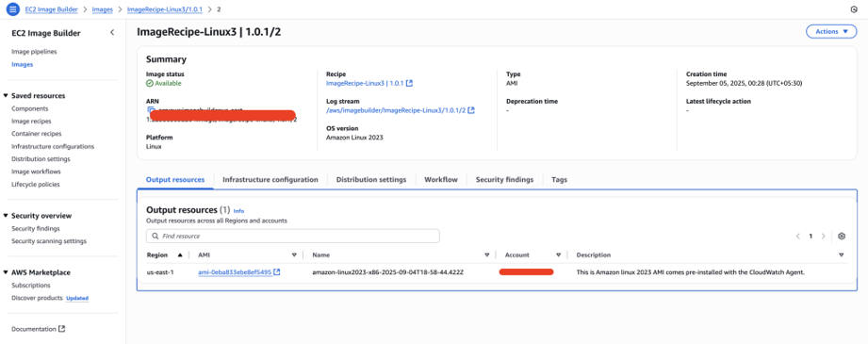Open Image recipes in the sidebar
The height and width of the screenshot is (344, 868).
[31, 122]
